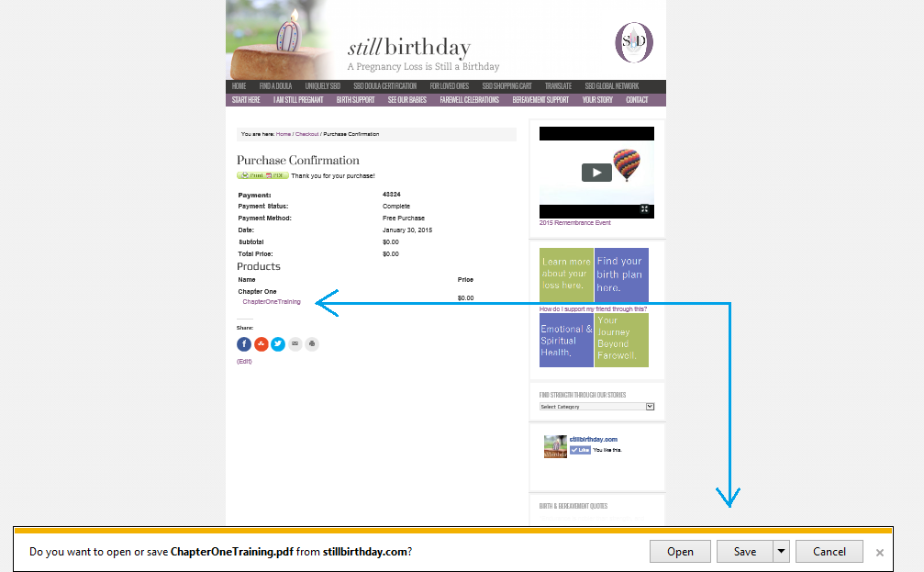The width and height of the screenshot is (924, 572).
Task: Click the SBD logo emblem
Action: point(634,42)
